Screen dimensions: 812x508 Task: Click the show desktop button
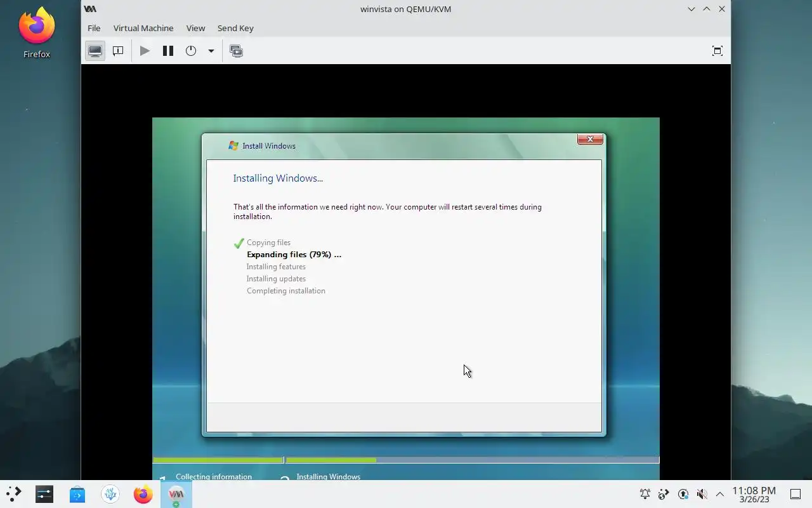796,494
